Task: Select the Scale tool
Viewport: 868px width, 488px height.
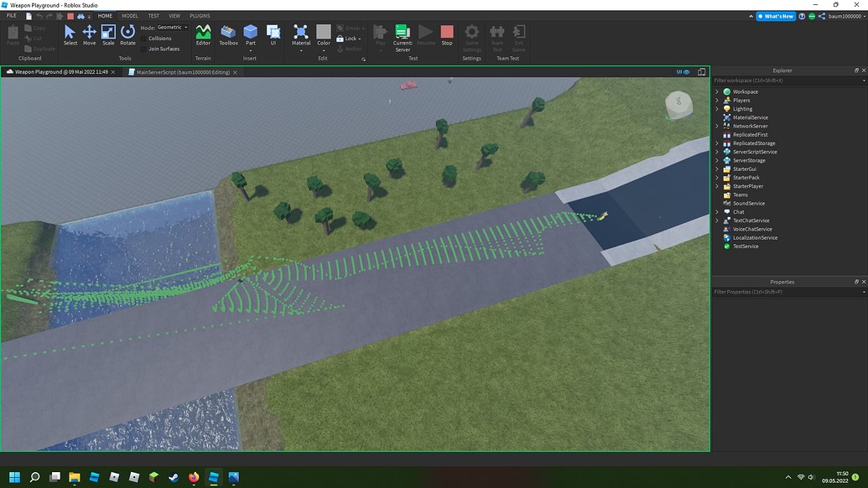Action: [x=107, y=34]
